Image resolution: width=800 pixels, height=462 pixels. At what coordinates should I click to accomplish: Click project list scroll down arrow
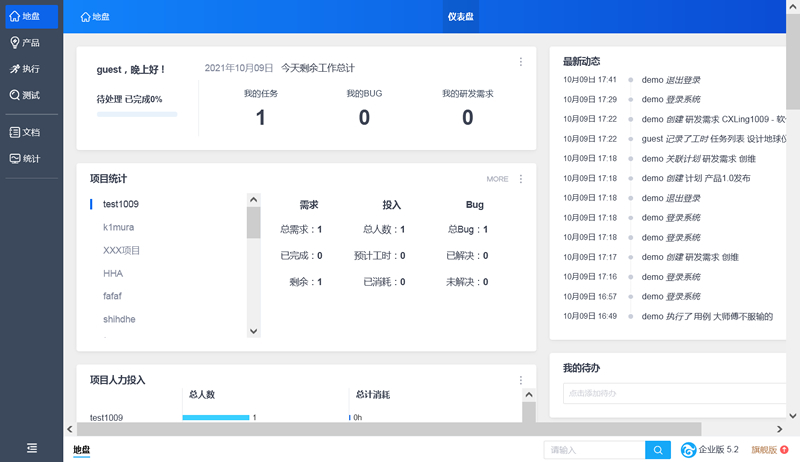click(x=254, y=331)
